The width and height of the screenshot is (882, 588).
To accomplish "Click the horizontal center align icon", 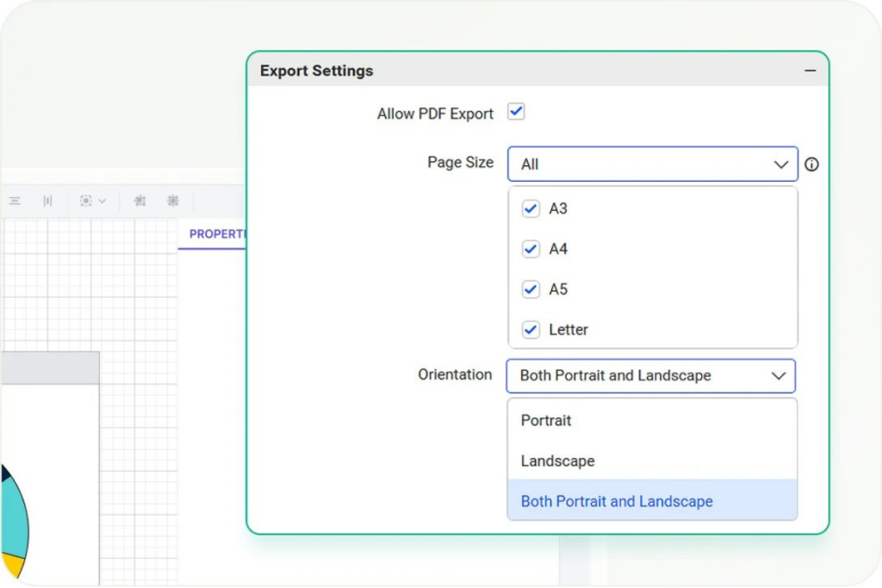I will (x=15, y=201).
